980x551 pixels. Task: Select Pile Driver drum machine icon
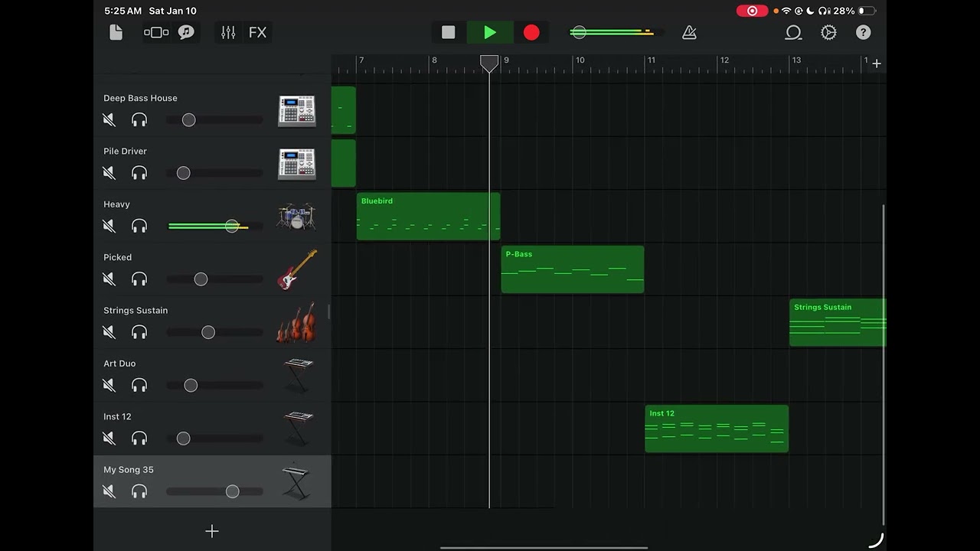pos(297,165)
